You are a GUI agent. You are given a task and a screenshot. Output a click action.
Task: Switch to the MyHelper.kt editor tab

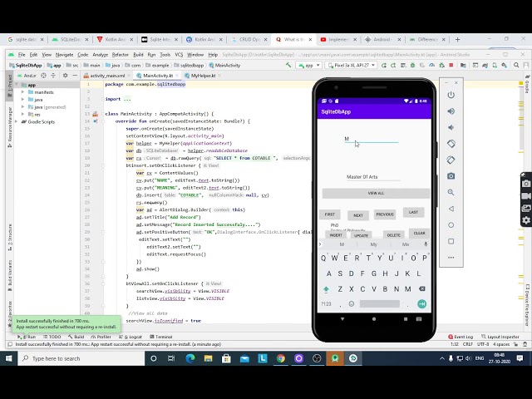tap(201, 76)
